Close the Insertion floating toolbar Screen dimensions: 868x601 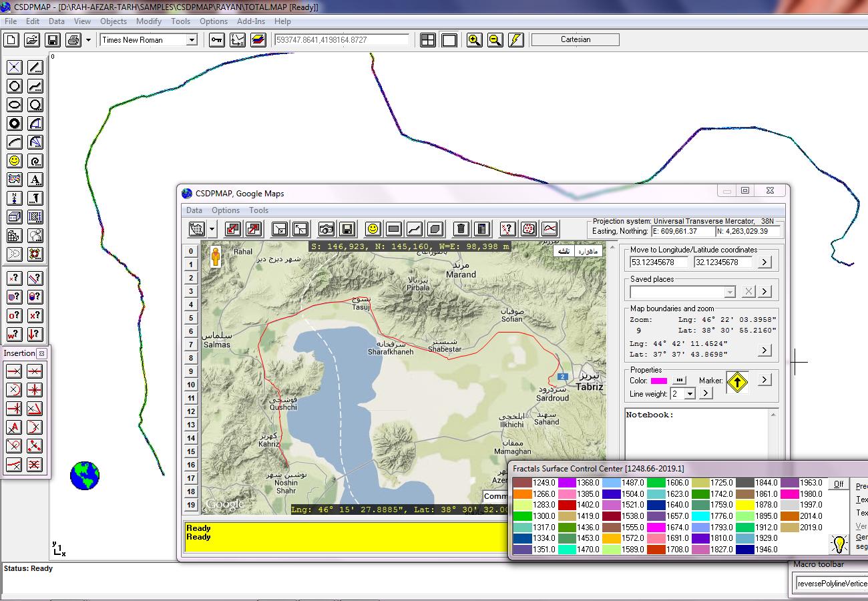(41, 353)
